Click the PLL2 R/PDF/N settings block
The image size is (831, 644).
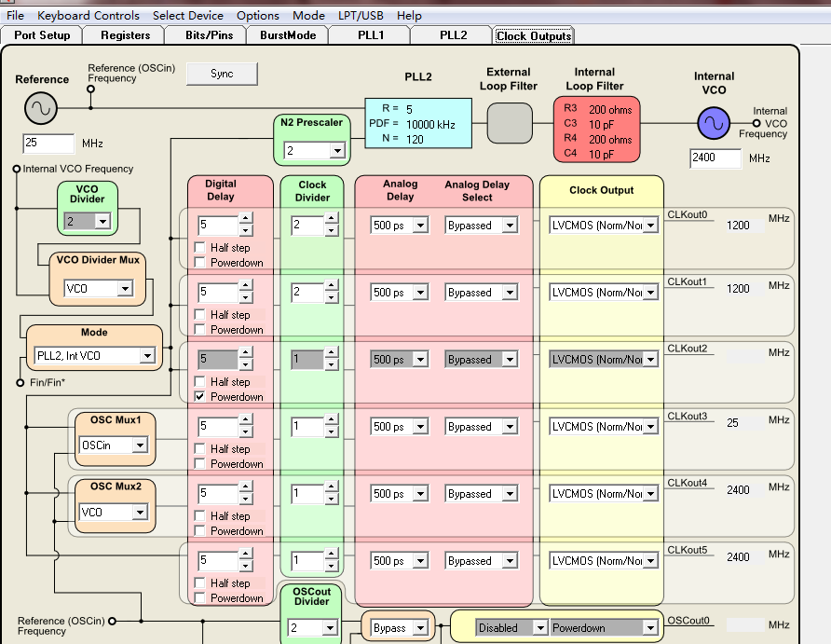tap(417, 123)
